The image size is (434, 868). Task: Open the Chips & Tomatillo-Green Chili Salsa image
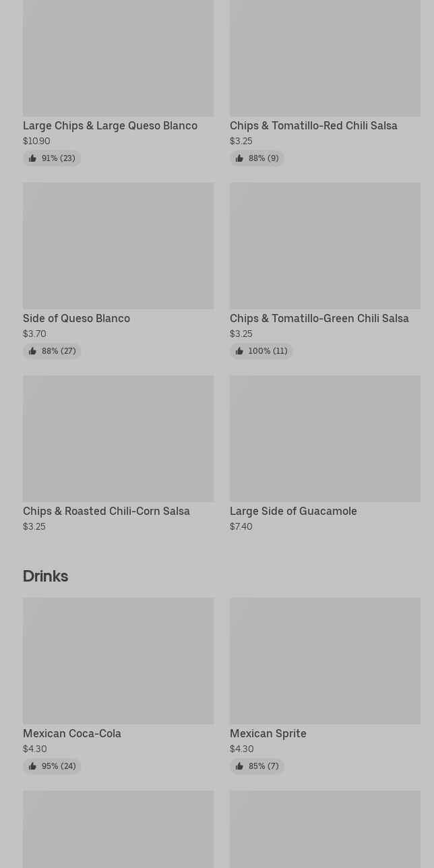[325, 246]
